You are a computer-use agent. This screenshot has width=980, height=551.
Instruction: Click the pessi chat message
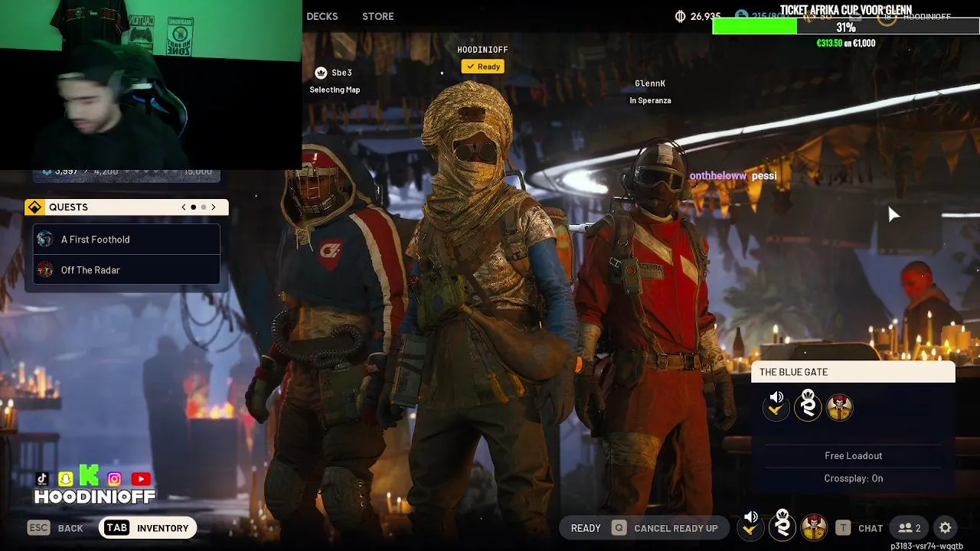click(x=764, y=176)
